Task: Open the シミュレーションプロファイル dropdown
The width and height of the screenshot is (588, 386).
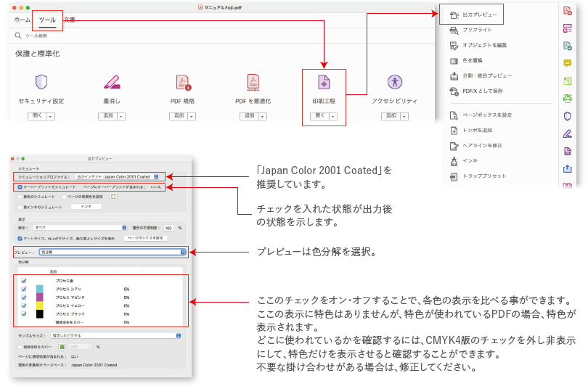Action: 117,176
